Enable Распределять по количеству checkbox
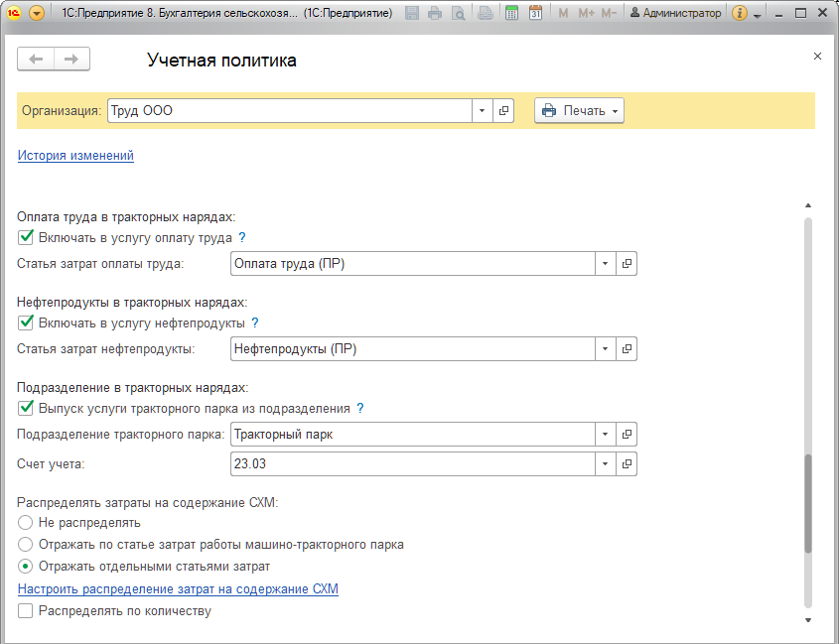This screenshot has height=644, width=839. pos(25,611)
